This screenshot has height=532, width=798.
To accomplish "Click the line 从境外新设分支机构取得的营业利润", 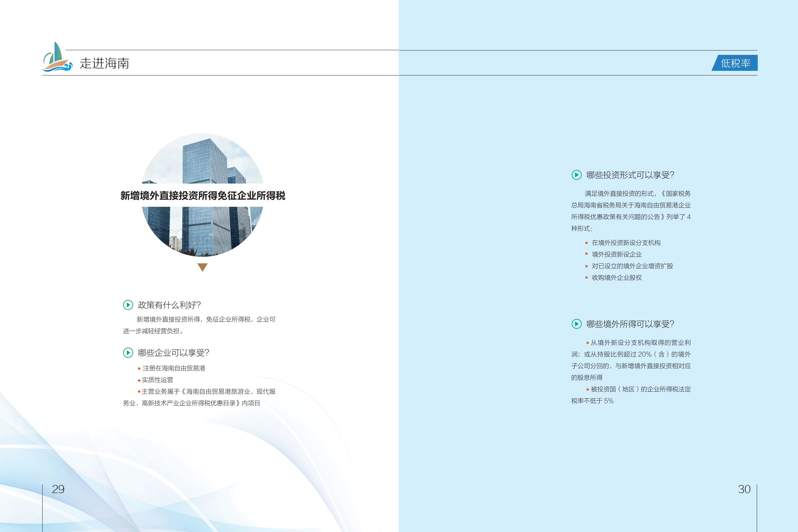I will point(641,343).
